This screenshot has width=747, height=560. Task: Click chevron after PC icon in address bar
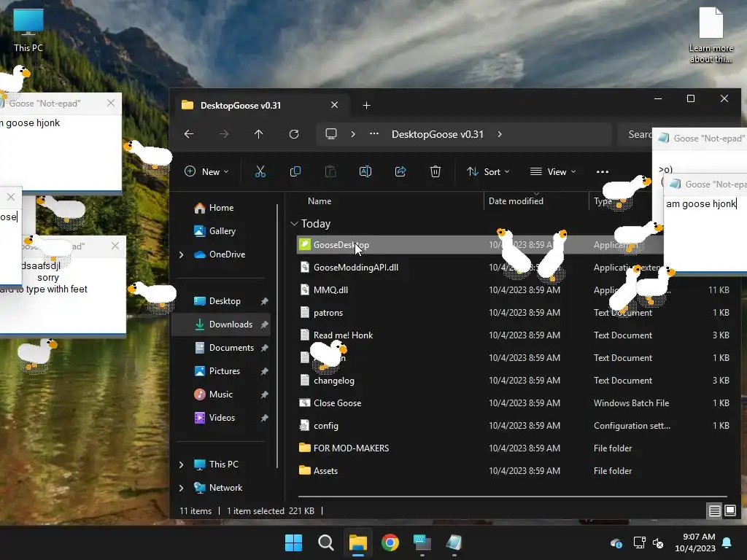[x=353, y=134]
